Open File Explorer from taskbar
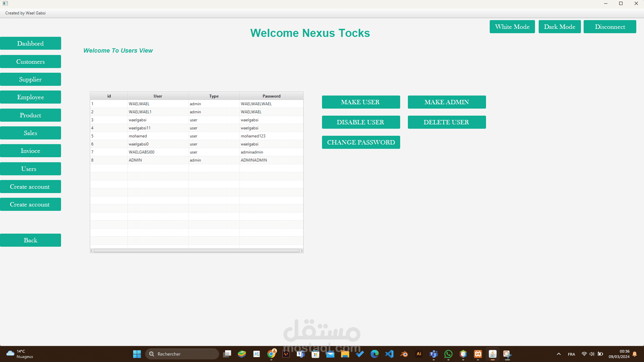Viewport: 644px width, 362px height. point(345,354)
